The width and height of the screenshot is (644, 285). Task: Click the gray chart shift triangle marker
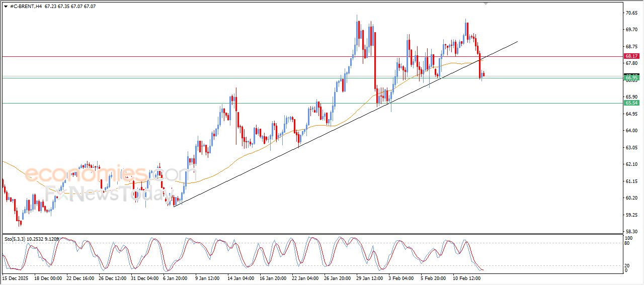click(x=485, y=3)
